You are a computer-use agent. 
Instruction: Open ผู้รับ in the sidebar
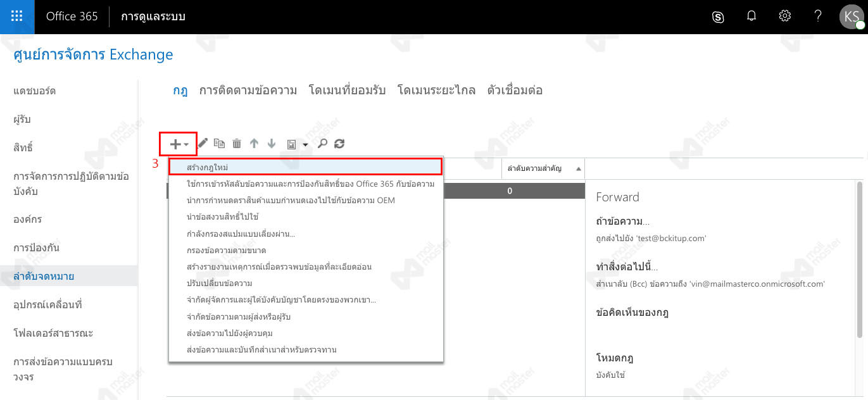[22, 120]
